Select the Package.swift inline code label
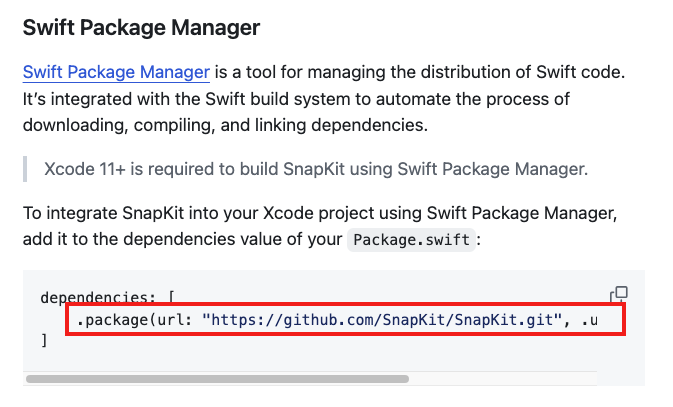Viewport: 673px width, 407px height. (411, 240)
